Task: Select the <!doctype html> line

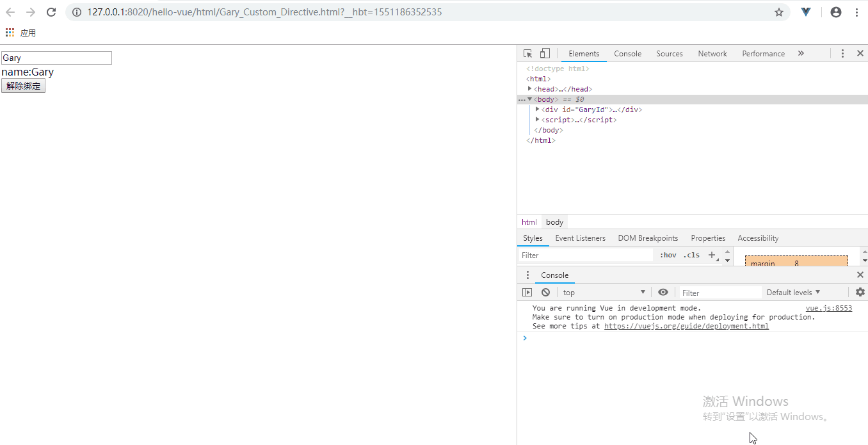Action: (558, 69)
